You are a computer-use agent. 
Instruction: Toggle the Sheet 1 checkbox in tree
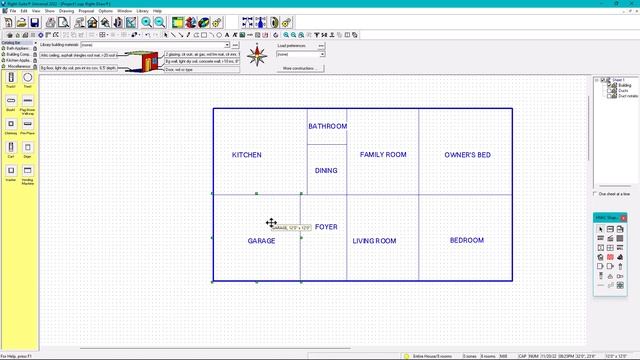click(x=603, y=80)
